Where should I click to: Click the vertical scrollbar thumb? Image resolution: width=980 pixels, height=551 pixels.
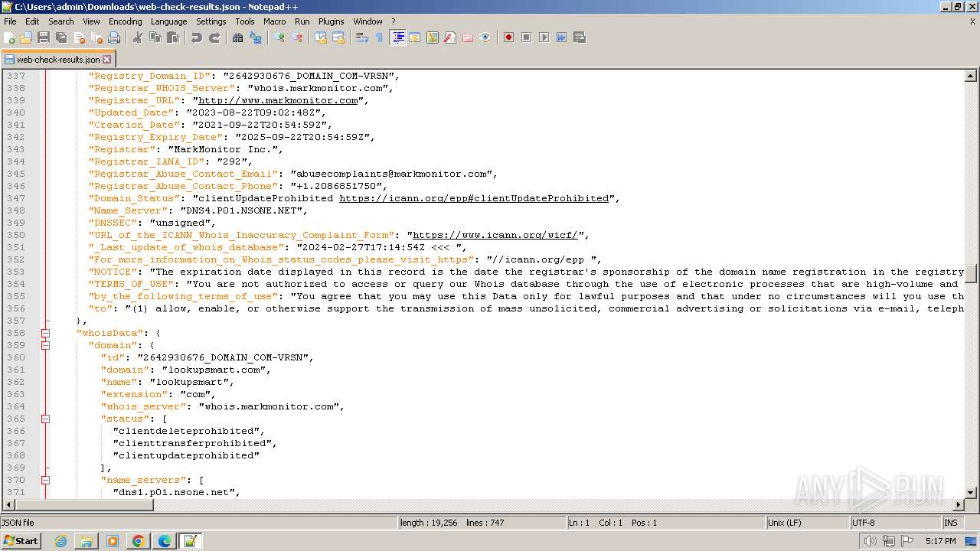971,273
